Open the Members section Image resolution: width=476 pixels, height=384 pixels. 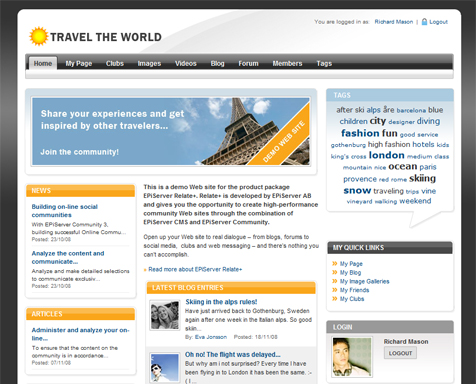tap(287, 63)
